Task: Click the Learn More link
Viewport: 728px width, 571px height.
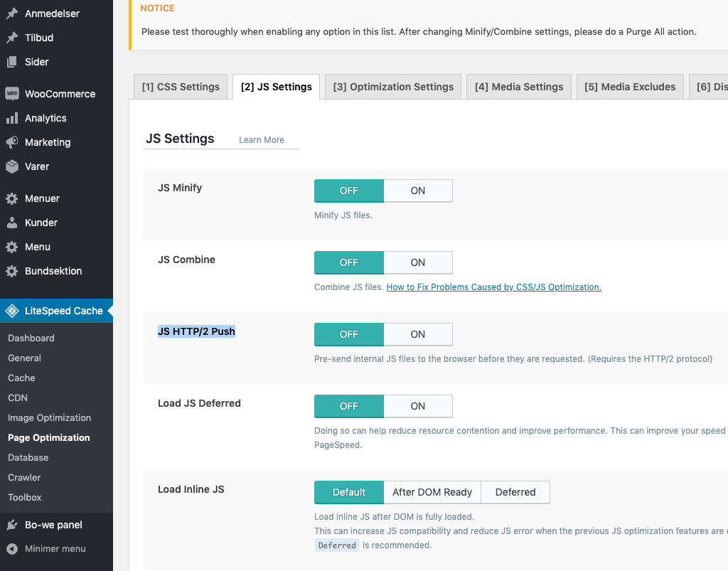Action: (x=263, y=140)
